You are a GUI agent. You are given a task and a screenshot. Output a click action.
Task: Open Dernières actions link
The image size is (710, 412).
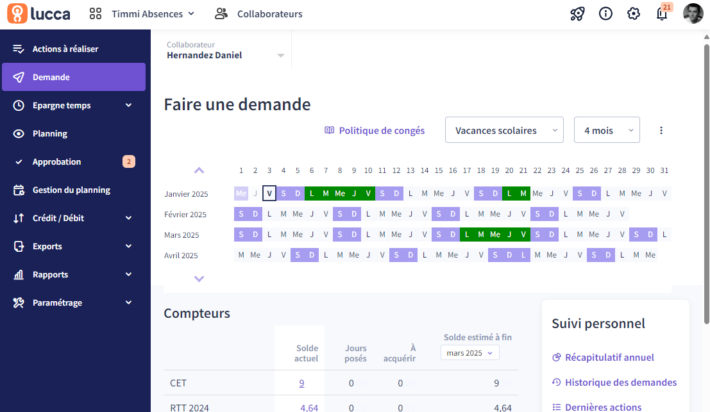603,407
